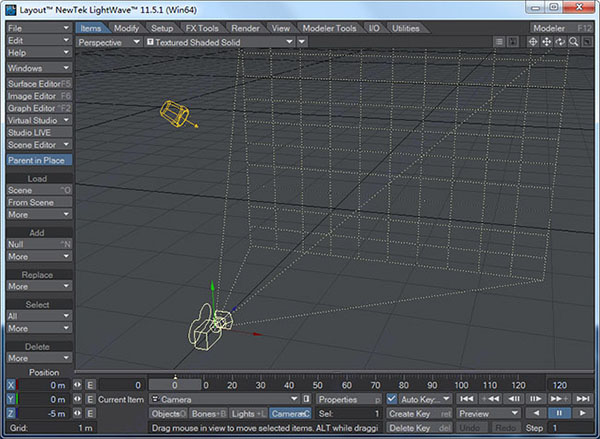The height and width of the screenshot is (439, 600).
Task: Click the Y position left-right arrows icon
Action: point(77,399)
